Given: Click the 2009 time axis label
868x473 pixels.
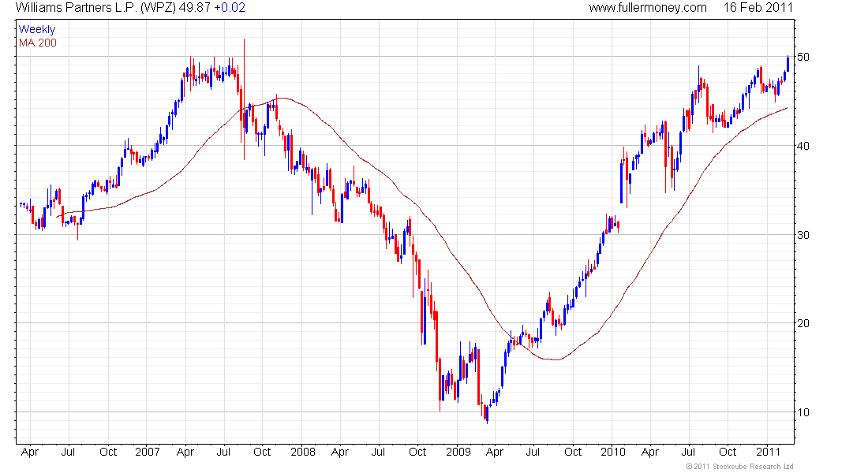Looking at the screenshot, I should point(458,452).
